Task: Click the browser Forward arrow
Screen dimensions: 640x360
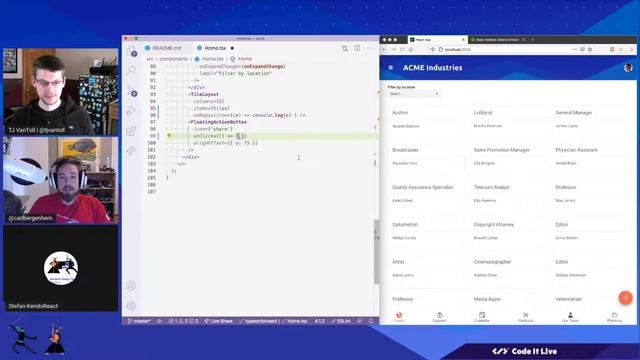Action: (393, 49)
